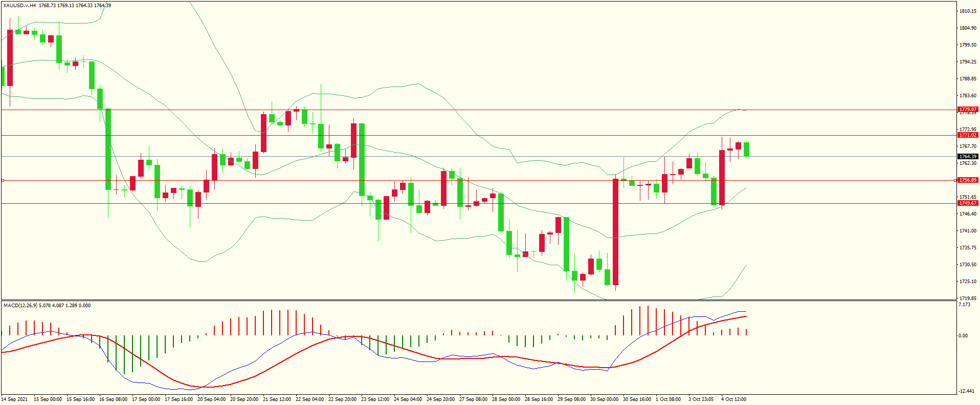Screen dimensions: 980x405
Task: Click the 1730.50 price axis label
Action: [x=968, y=265]
